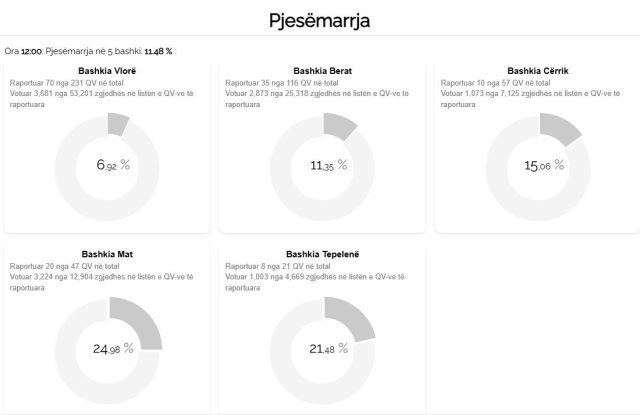Click the overall 11.48 % turnout summary line

click(90, 50)
